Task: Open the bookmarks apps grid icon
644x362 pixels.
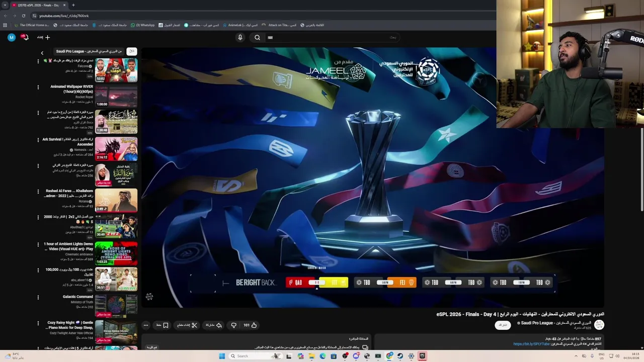Action: tap(5, 25)
